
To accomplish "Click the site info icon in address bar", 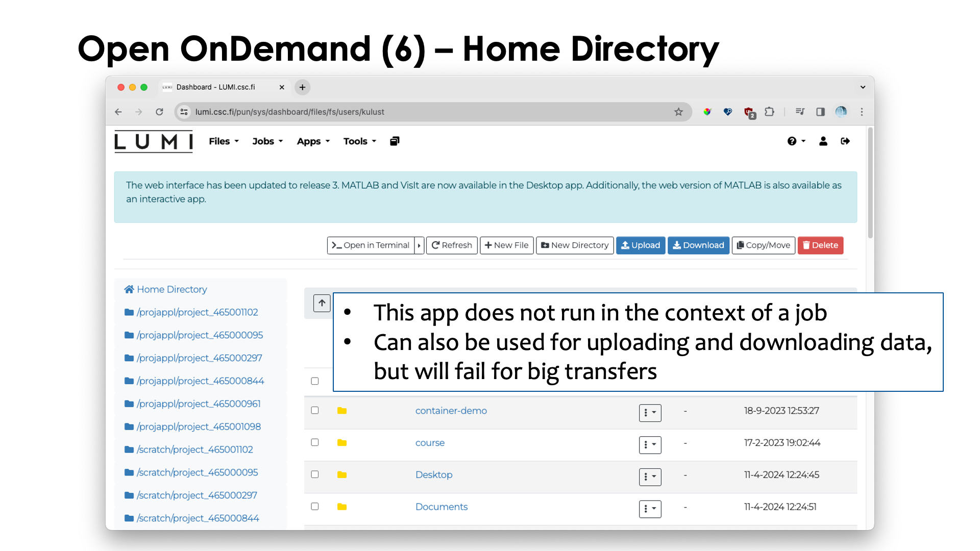I will [x=184, y=112].
